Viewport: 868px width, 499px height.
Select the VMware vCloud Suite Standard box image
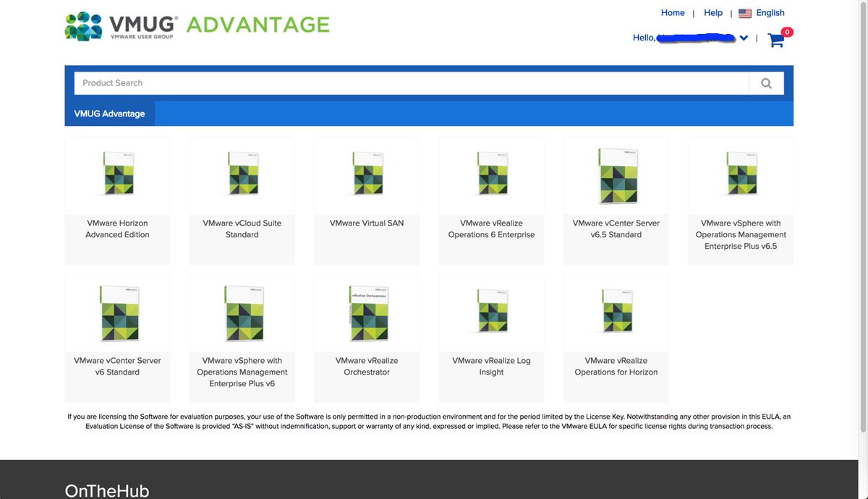click(242, 174)
